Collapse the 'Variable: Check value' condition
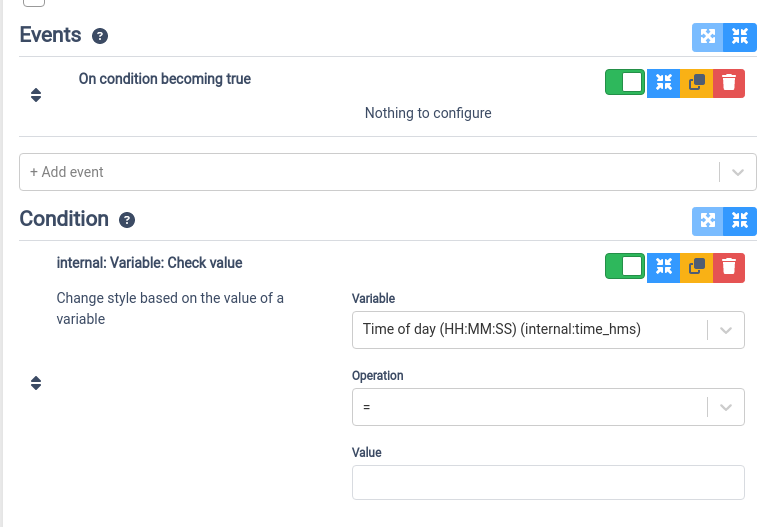The image size is (771, 527). click(663, 267)
